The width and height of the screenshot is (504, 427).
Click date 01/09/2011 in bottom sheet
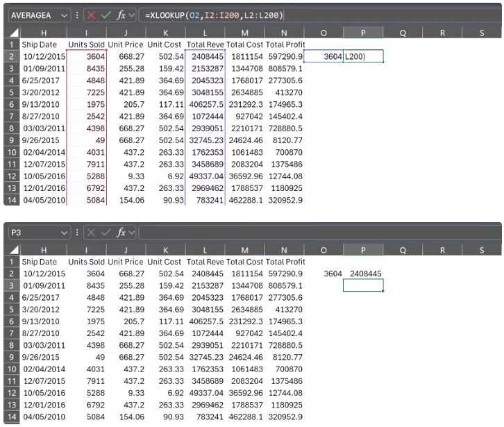coord(44,285)
